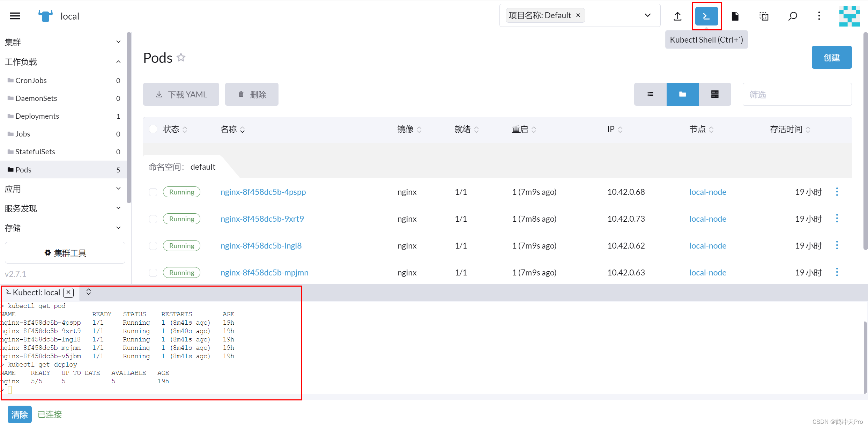This screenshot has width=868, height=428.
Task: Remove the Default project filter tag
Action: tap(578, 15)
